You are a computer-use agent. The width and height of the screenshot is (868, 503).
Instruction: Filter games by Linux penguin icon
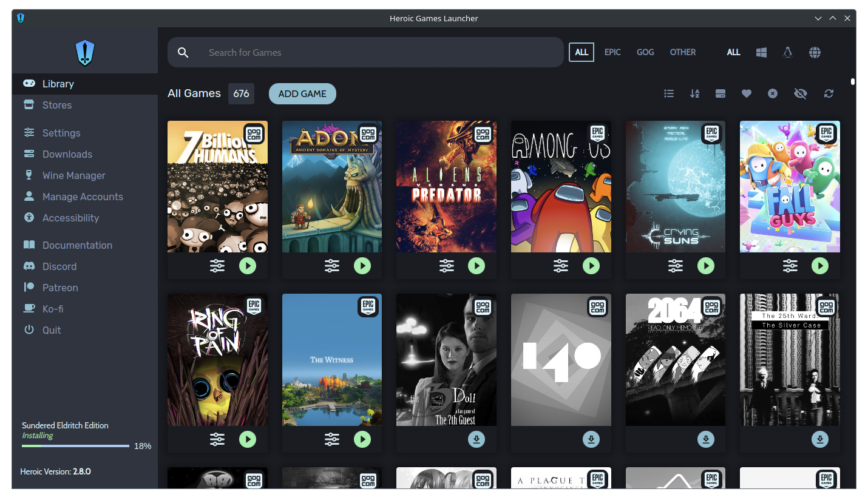point(787,52)
